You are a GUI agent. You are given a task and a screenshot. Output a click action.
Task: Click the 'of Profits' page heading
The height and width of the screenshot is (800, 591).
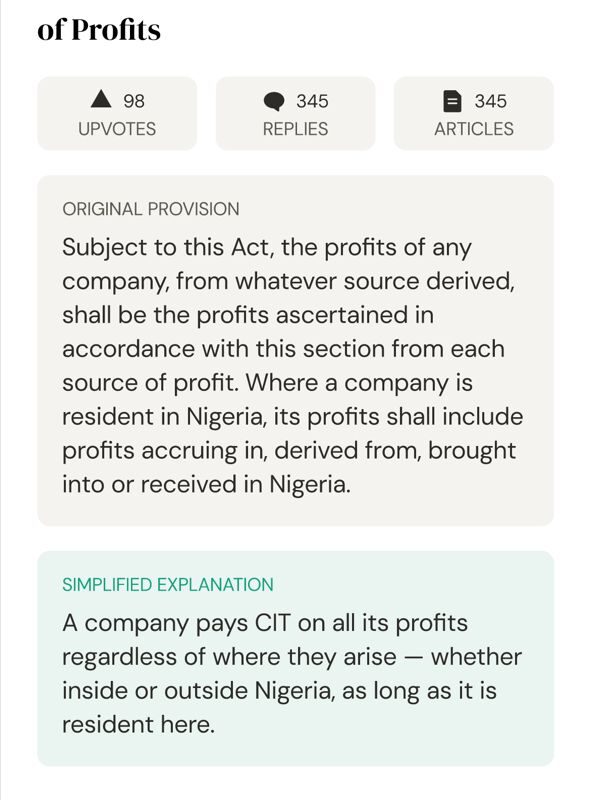[99, 30]
